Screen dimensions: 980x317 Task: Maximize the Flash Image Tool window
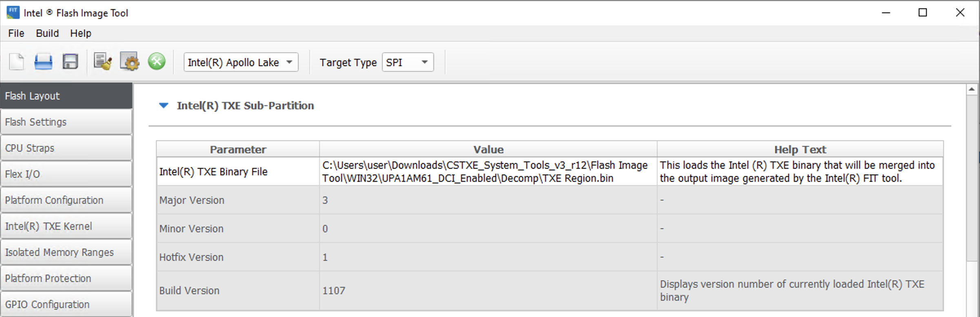(x=922, y=13)
